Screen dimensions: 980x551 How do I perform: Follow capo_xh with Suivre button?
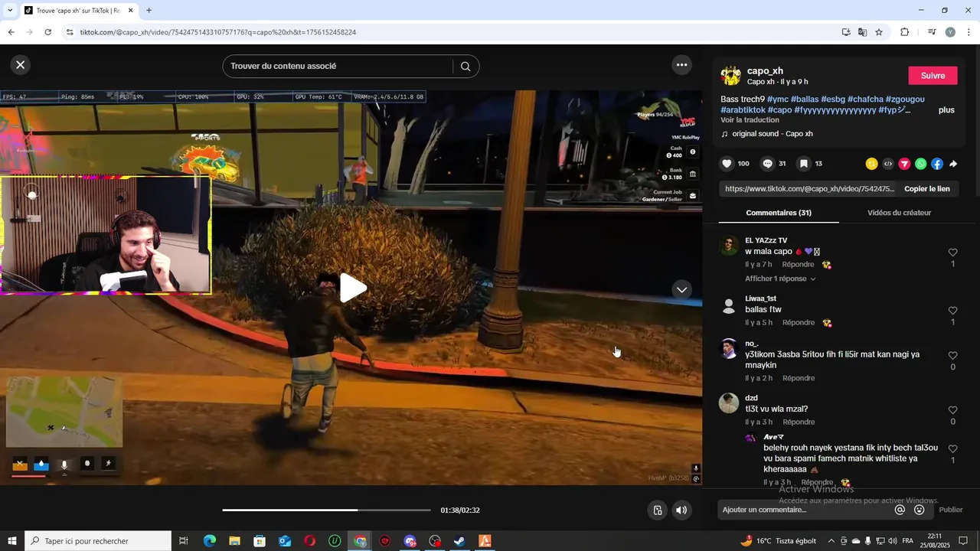click(x=933, y=76)
